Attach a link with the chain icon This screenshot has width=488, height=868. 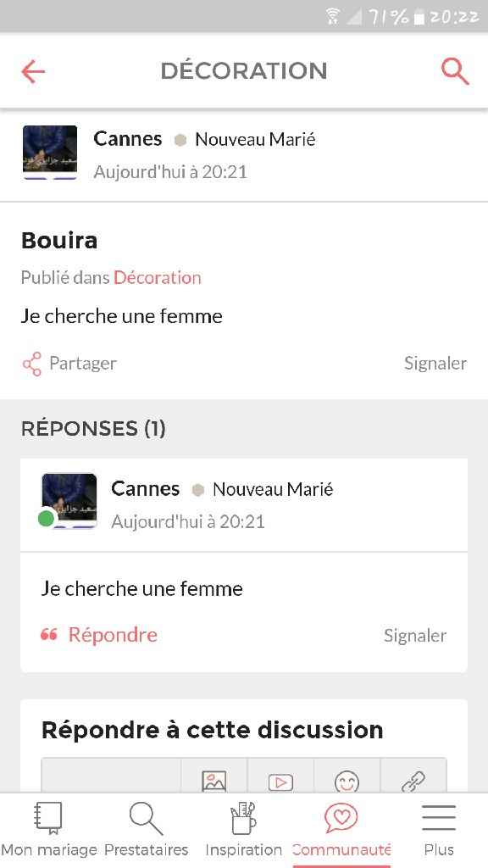pos(414,780)
